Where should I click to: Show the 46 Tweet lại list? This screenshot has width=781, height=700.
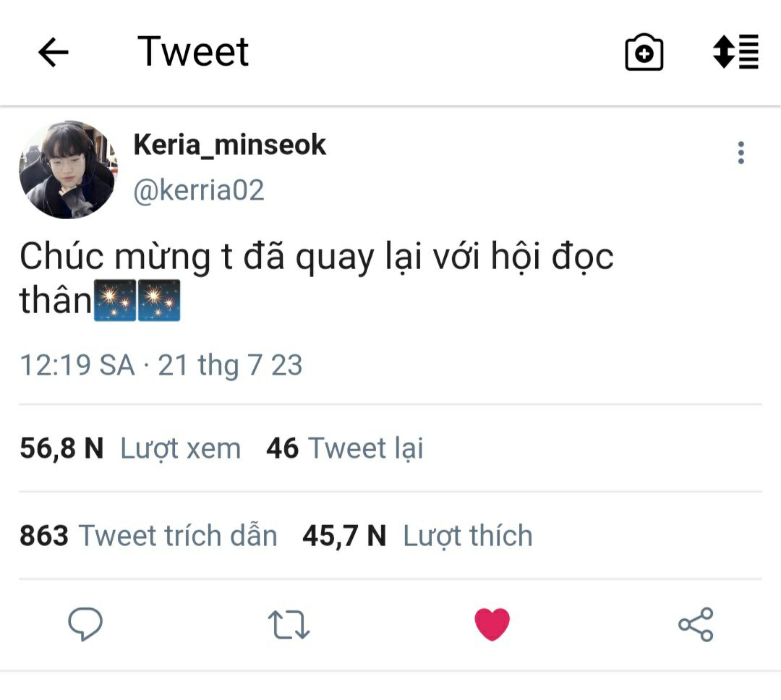[344, 448]
